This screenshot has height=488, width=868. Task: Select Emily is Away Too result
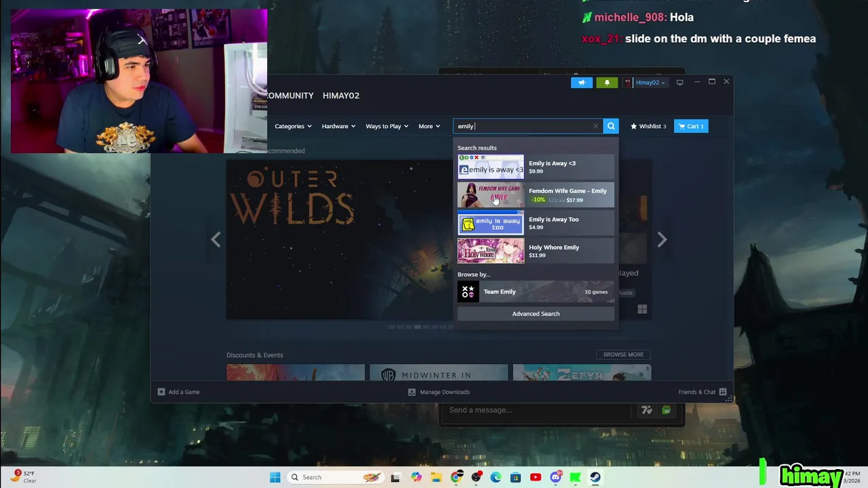[x=536, y=223]
